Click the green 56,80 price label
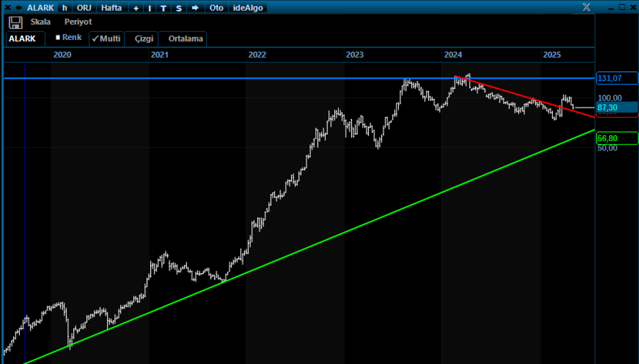The width and height of the screenshot is (639, 364). coord(617,138)
